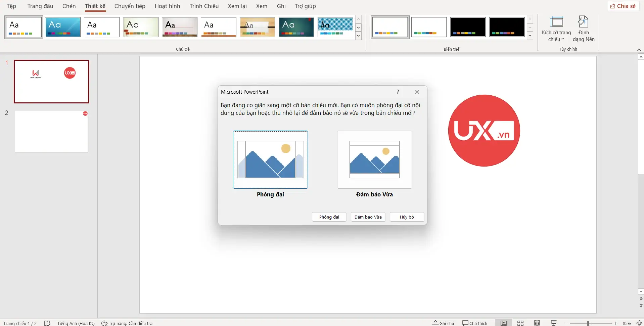Switch to Normal view
The height and width of the screenshot is (326, 644).
(x=504, y=323)
